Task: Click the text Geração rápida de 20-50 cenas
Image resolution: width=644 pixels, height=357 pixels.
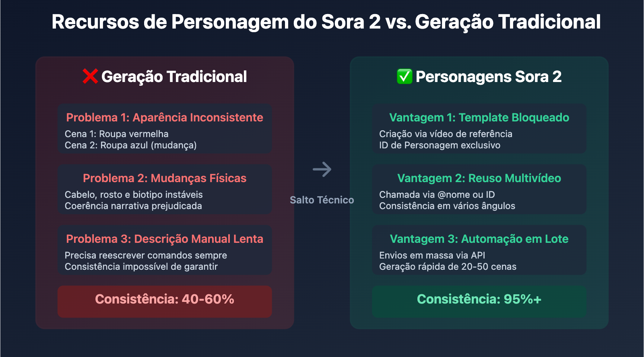Action: tap(448, 267)
